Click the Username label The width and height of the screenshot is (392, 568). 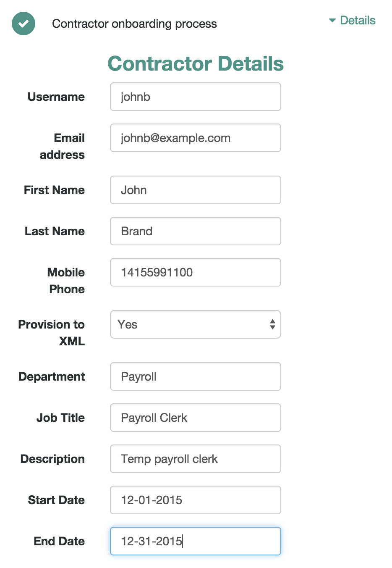pyautogui.click(x=56, y=97)
